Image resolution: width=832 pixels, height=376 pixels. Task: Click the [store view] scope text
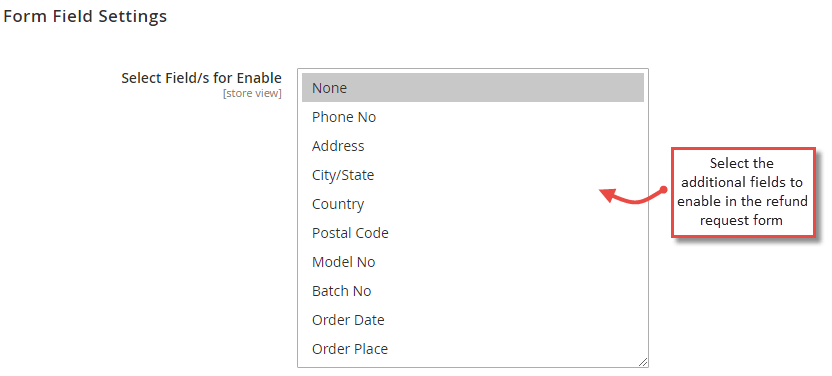tap(252, 94)
